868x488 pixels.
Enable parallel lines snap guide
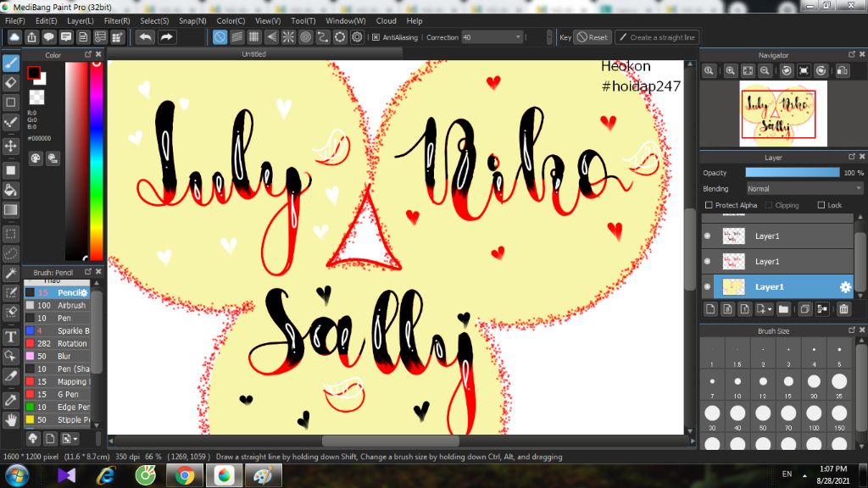tap(237, 37)
